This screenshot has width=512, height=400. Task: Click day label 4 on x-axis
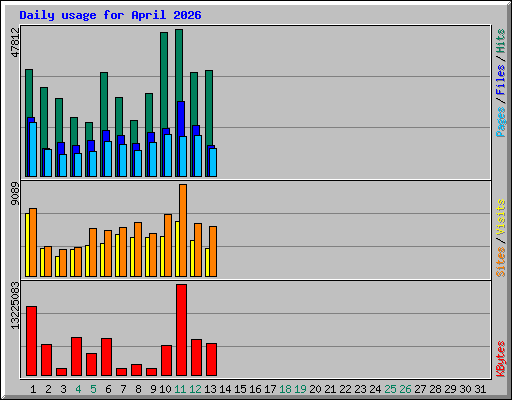[x=78, y=389]
